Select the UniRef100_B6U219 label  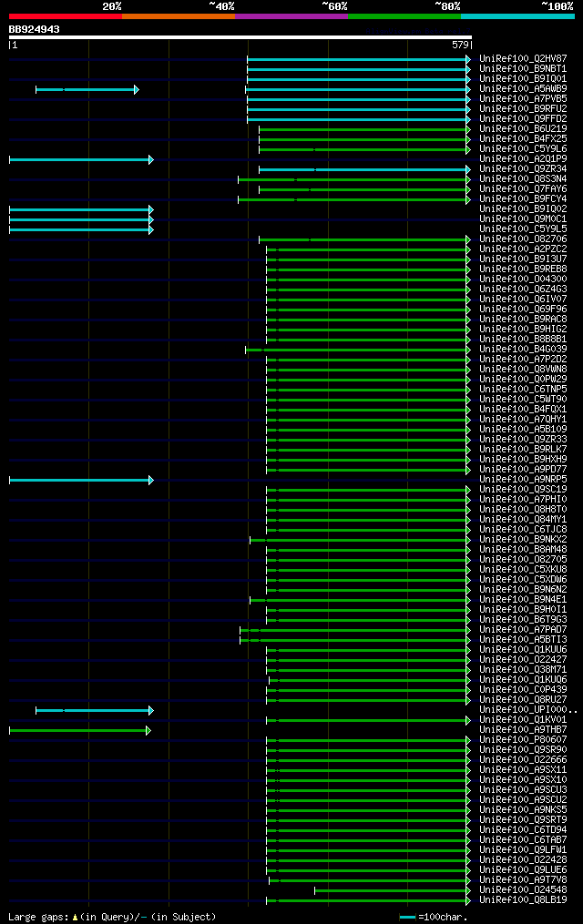[x=523, y=129]
